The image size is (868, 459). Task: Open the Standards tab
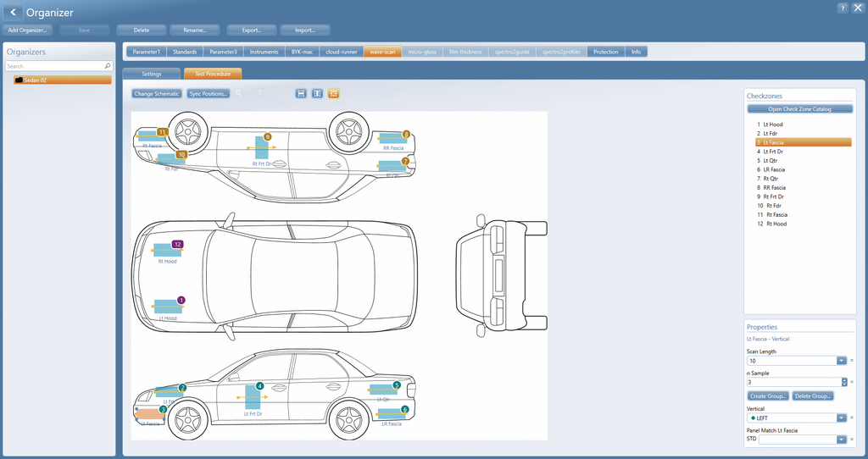[185, 52]
